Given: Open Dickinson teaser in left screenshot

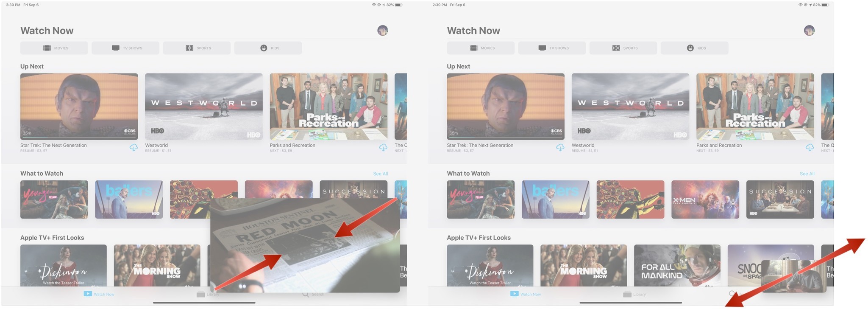Looking at the screenshot, I should coord(64,265).
